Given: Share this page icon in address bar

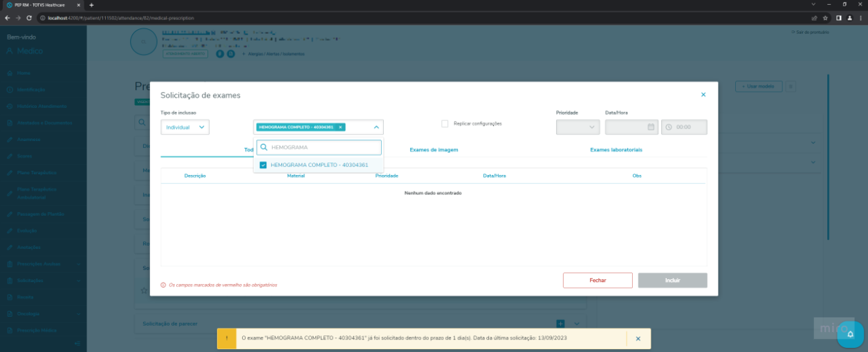Looking at the screenshot, I should [814, 17].
